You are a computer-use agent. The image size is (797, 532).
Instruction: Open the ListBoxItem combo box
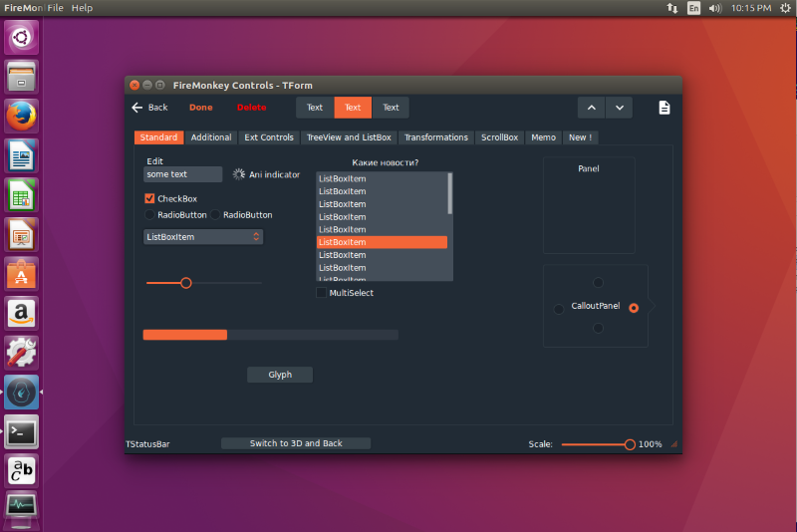(x=203, y=237)
